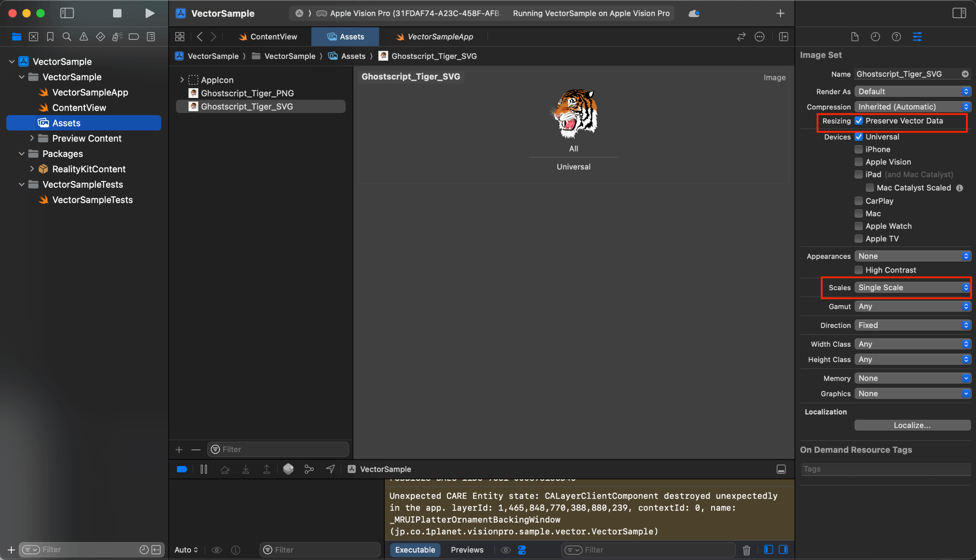The width and height of the screenshot is (976, 560).
Task: Switch to the ContentView tab
Action: pos(268,37)
